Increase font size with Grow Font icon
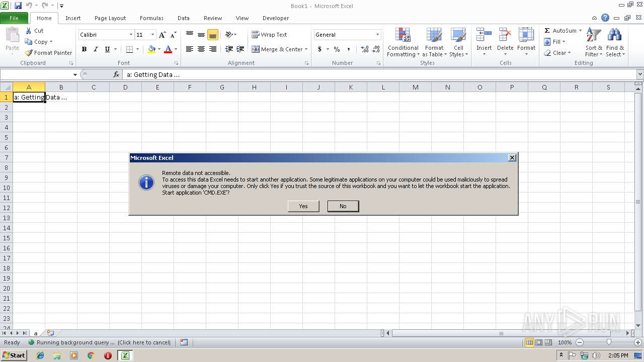 click(162, 35)
